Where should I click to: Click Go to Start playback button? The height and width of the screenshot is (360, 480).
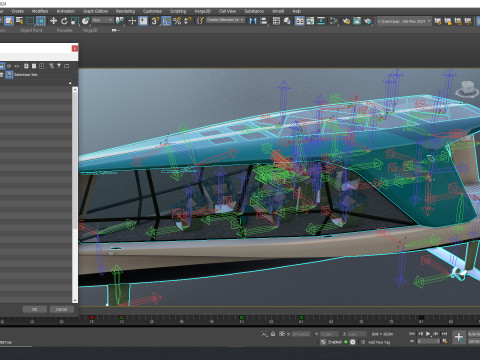[412, 334]
